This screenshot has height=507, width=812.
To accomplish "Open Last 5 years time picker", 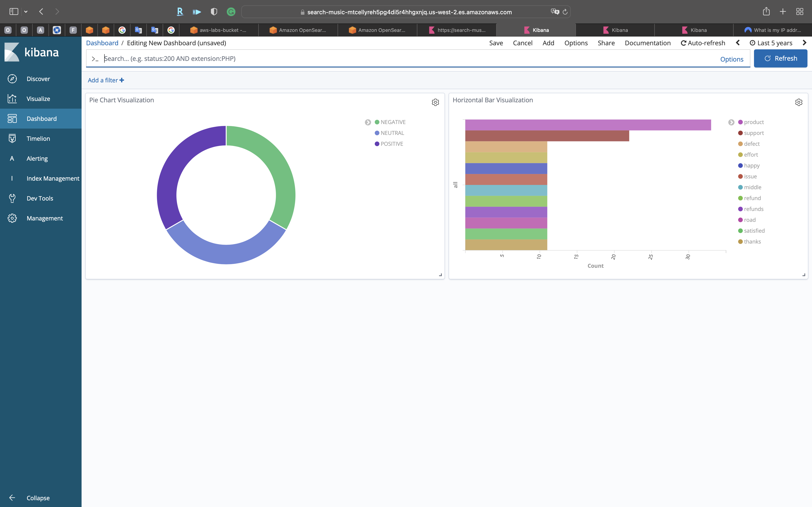I will tap(771, 43).
